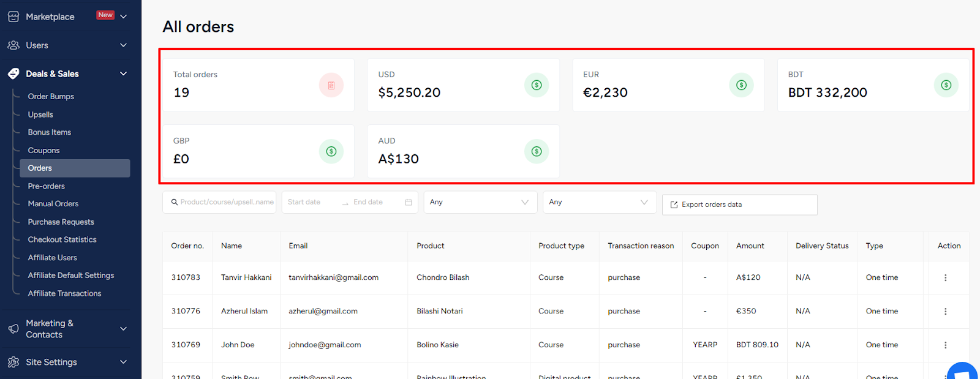Click the GBP dollar coin icon

tap(331, 151)
